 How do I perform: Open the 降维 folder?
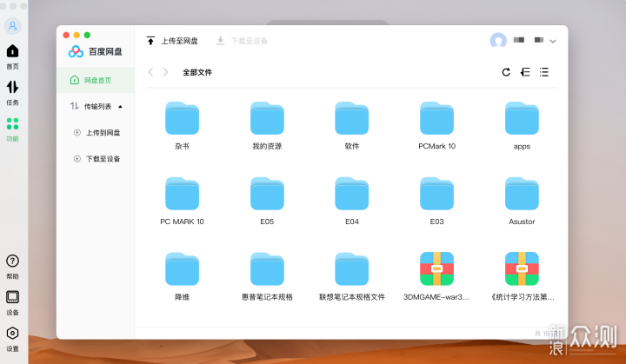(x=182, y=269)
